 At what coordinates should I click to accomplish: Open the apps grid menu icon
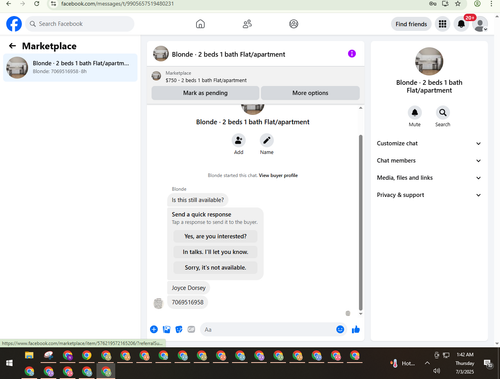coord(442,24)
